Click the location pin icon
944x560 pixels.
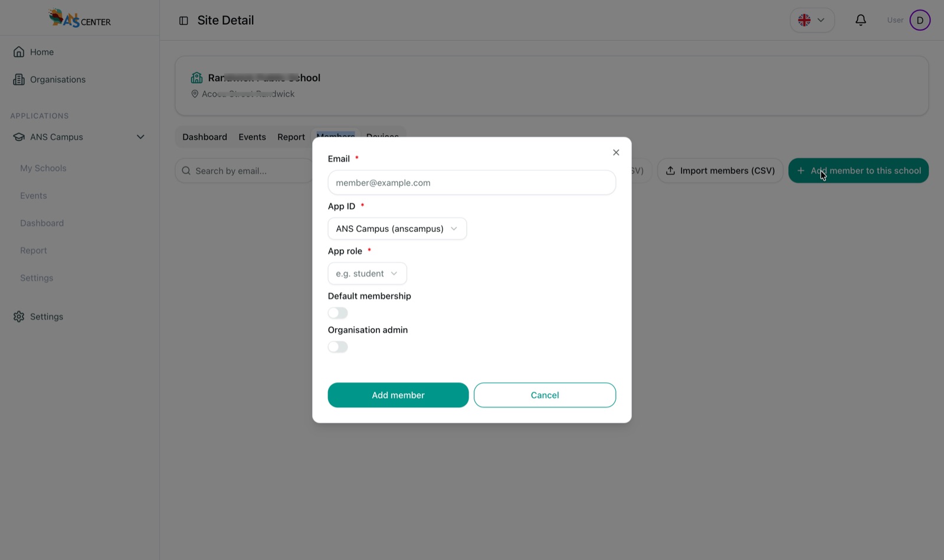pos(195,94)
